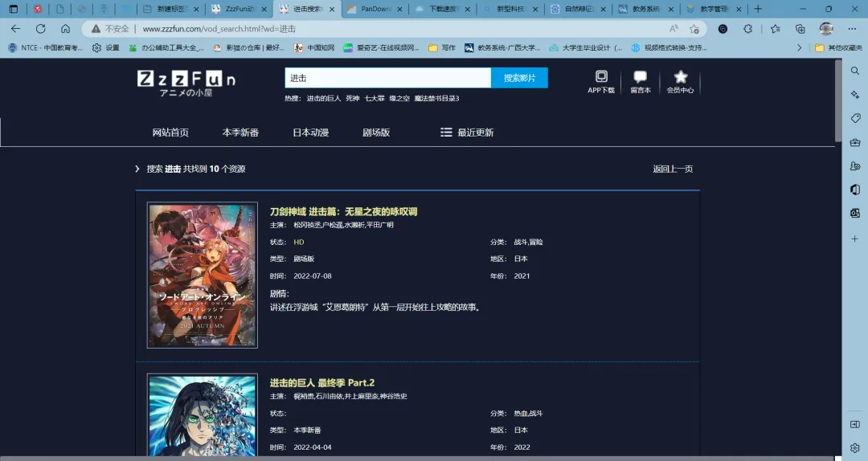Screen dimensions: 868x461
Task: Open the 日本动漫 navigation item
Action: click(x=310, y=133)
